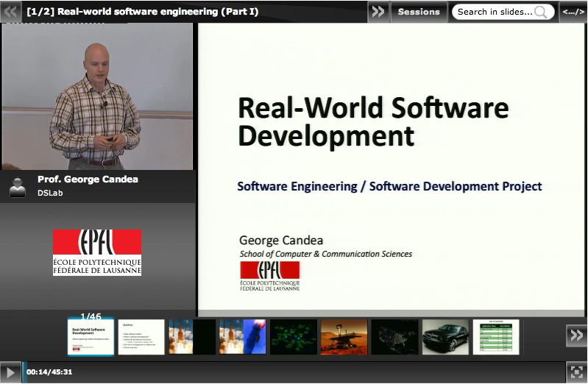Click the session title in the top bar
The width and height of the screenshot is (588, 384).
pyautogui.click(x=143, y=12)
